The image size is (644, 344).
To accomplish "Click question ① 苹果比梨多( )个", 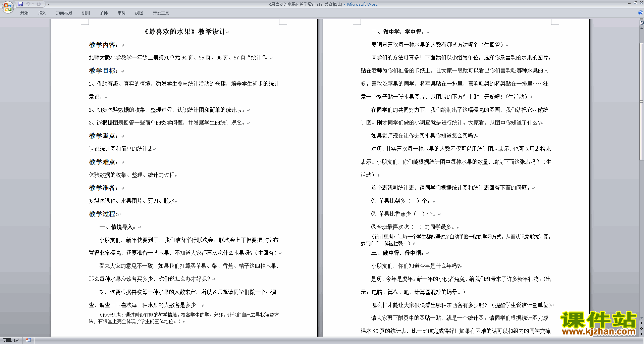I will coord(401,201).
